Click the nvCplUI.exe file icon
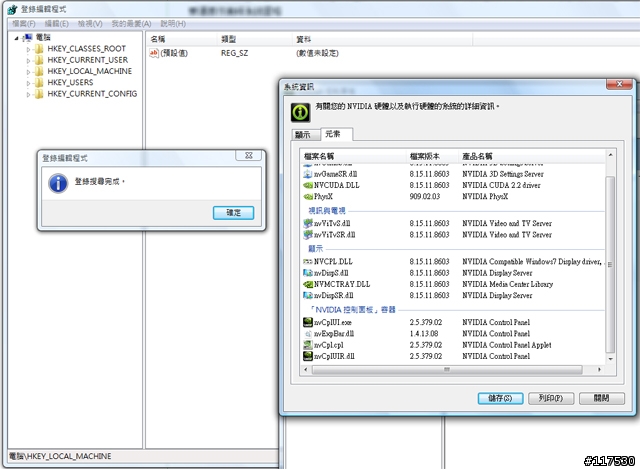The width and height of the screenshot is (640, 469). coord(308,322)
